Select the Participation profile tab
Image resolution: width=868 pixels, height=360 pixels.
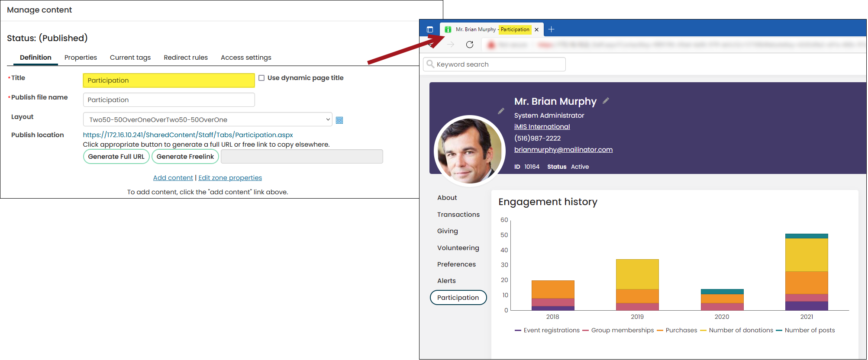458,298
